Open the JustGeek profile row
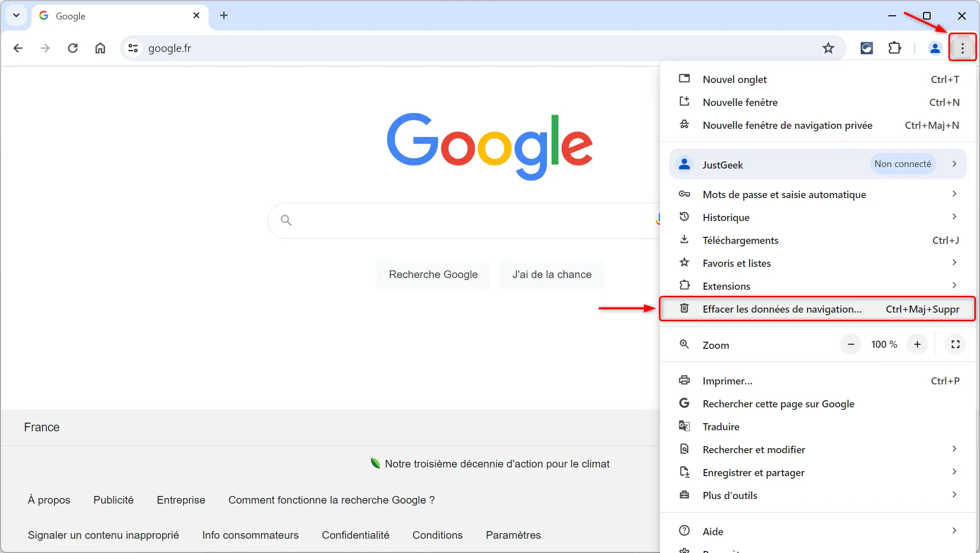Viewport: 980px width, 553px height. pyautogui.click(x=818, y=164)
